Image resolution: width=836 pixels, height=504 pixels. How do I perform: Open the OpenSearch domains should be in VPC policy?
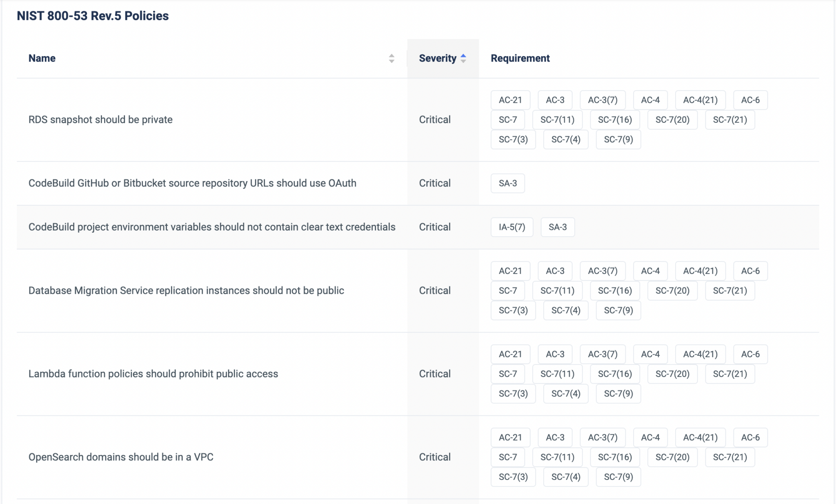pos(121,457)
